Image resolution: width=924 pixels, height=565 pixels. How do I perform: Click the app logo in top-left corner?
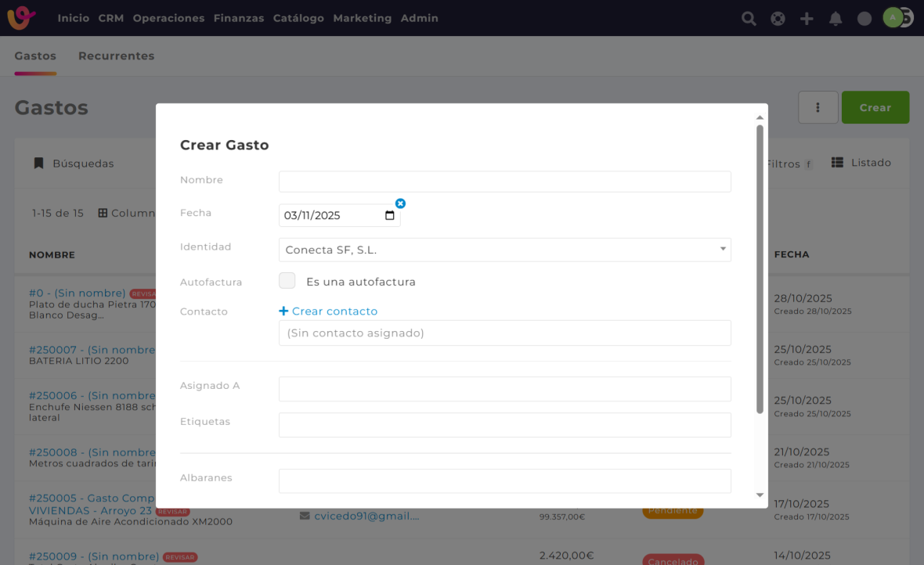[x=21, y=17]
